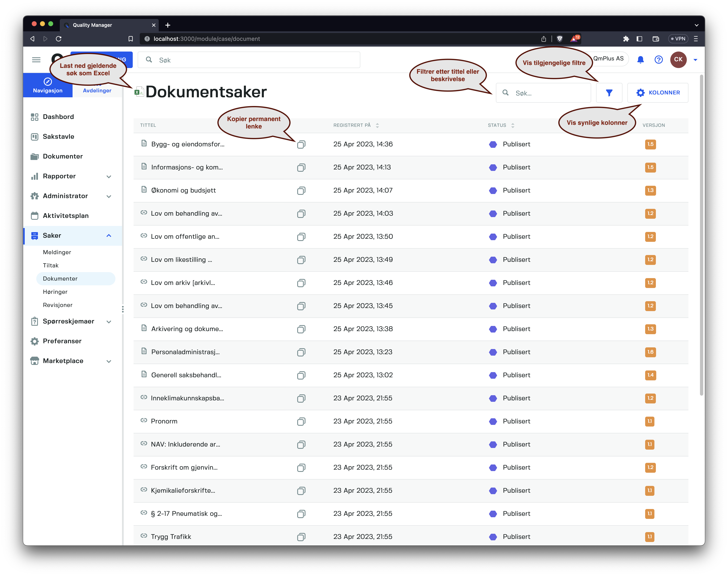Toggle the hamburger sidebar menu
Viewport: 728px width, 576px height.
tap(36, 60)
